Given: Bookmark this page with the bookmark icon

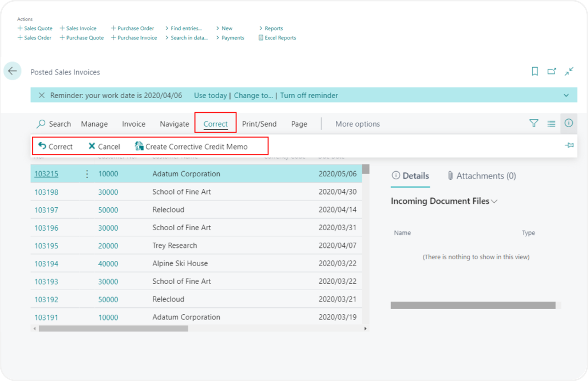Looking at the screenshot, I should coord(535,71).
